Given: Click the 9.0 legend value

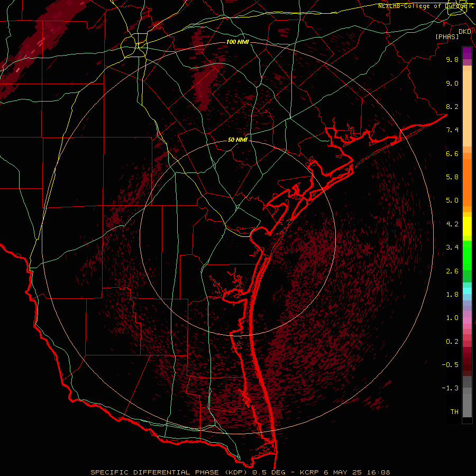Looking at the screenshot, I should coord(452,83).
